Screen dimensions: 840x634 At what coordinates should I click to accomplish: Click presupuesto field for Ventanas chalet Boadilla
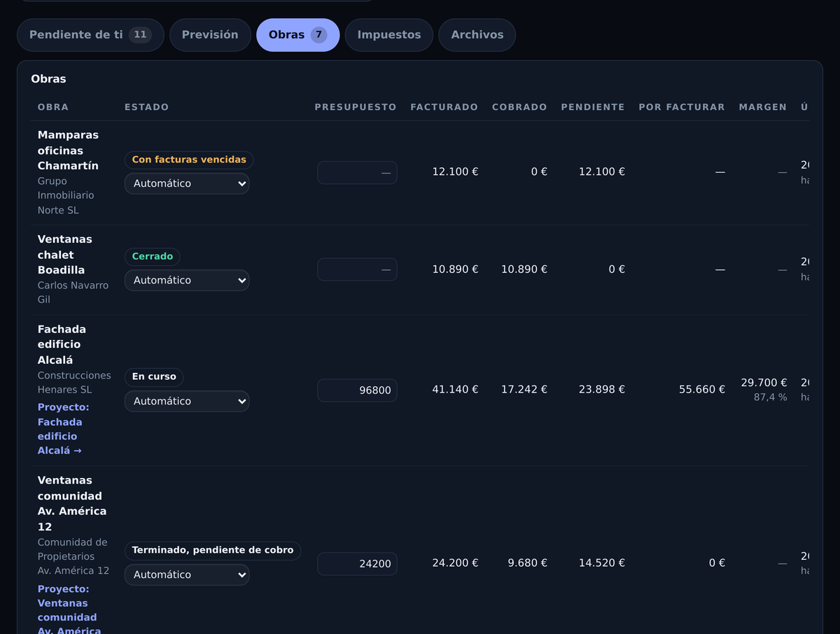[357, 269]
